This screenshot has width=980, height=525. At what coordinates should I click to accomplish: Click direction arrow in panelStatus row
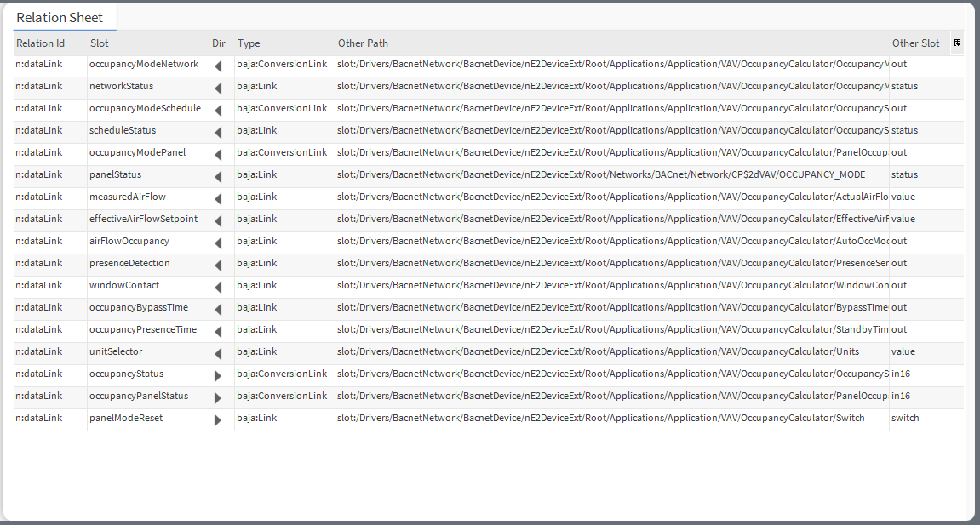pyautogui.click(x=218, y=176)
